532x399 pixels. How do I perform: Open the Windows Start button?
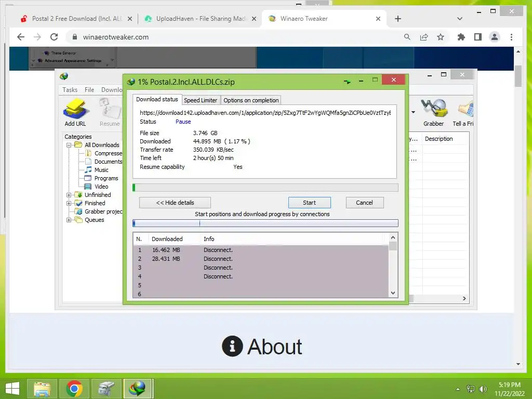pos(12,389)
